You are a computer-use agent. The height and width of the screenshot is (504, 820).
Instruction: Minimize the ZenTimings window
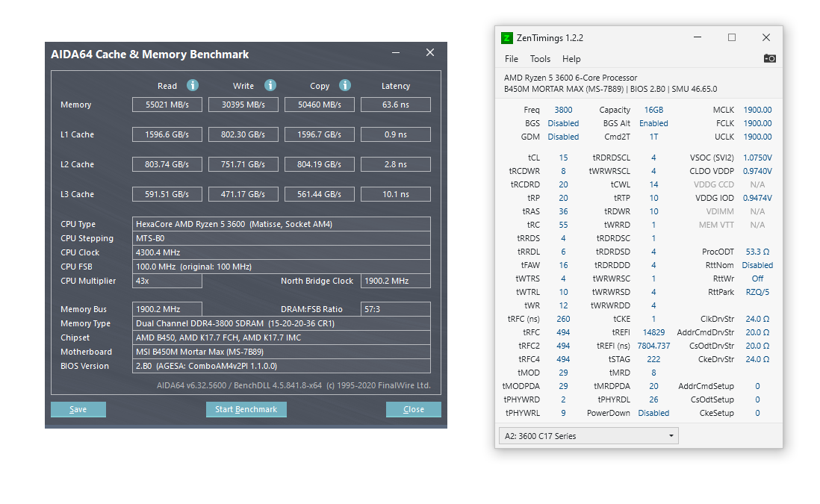(698, 37)
